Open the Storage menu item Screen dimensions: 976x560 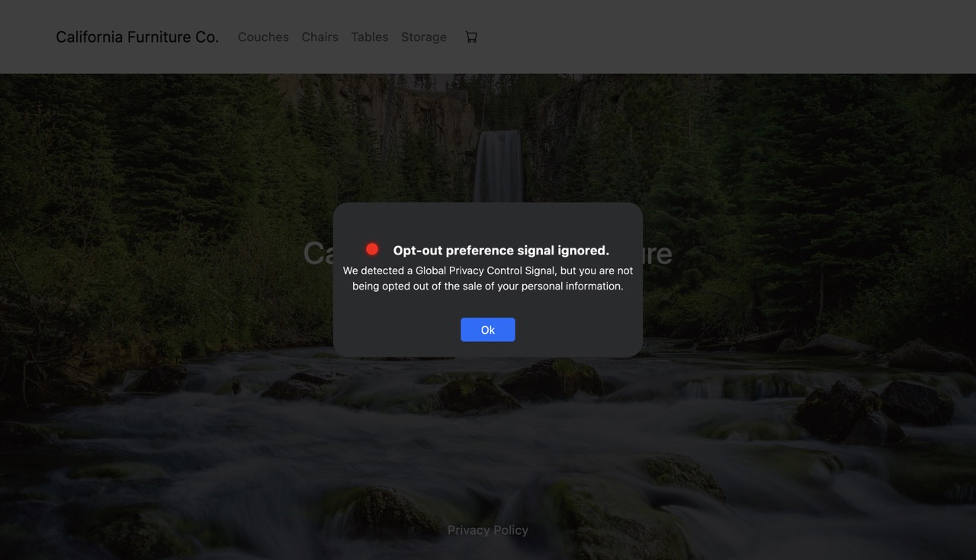(x=424, y=37)
